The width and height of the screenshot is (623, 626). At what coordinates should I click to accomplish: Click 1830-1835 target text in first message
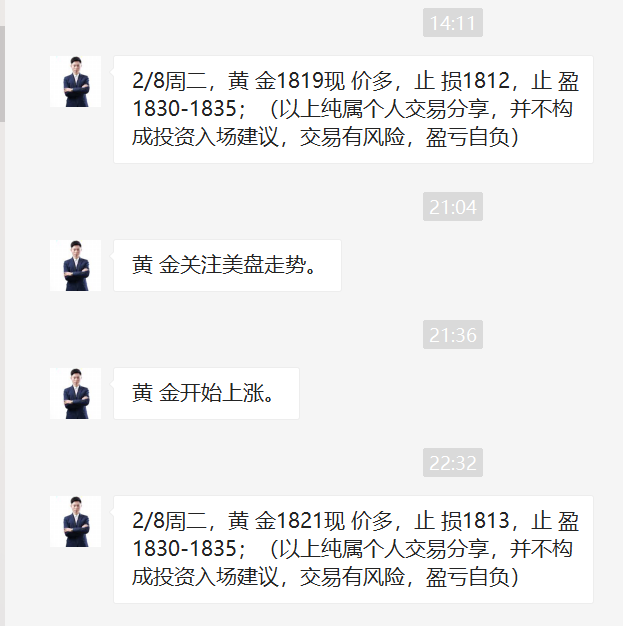(185, 109)
